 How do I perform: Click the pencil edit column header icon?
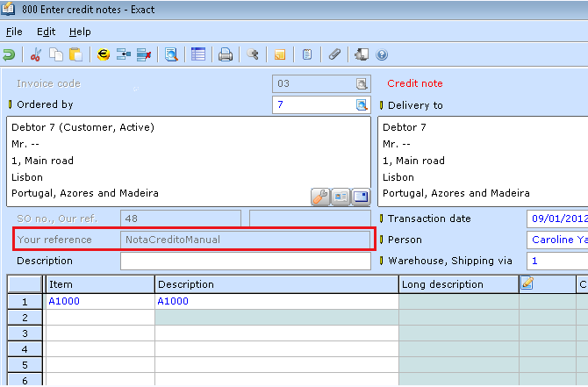527,283
